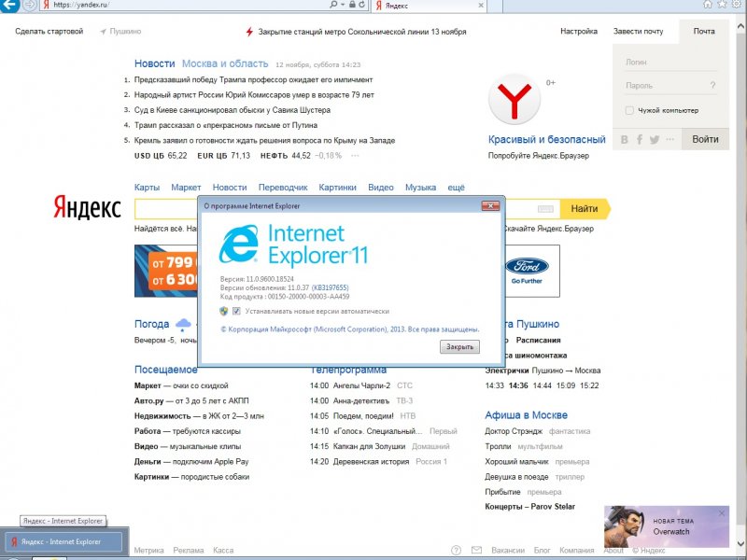Expand more currency rates with the dots
Screen dimensions: 747x560
[x=355, y=156]
